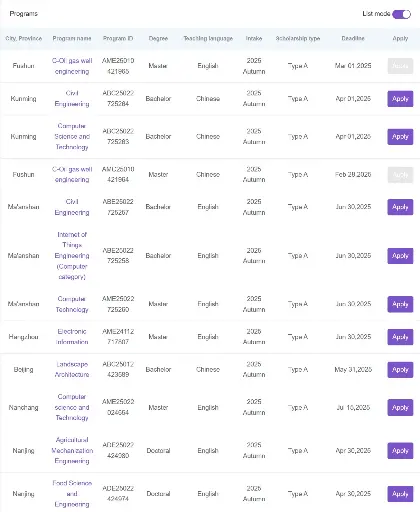Toggle the List mode switch
Screen dimensions: 420x512
[401, 14]
